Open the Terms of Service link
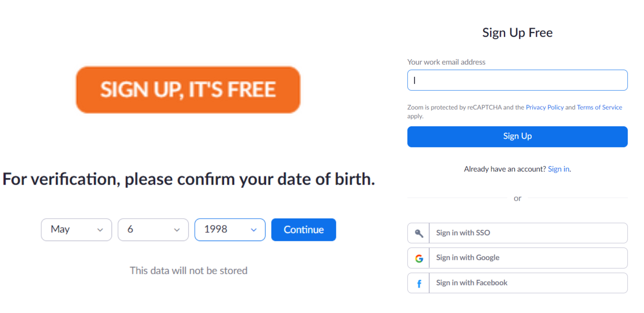Image resolution: width=644 pixels, height=313 pixels. click(x=599, y=107)
